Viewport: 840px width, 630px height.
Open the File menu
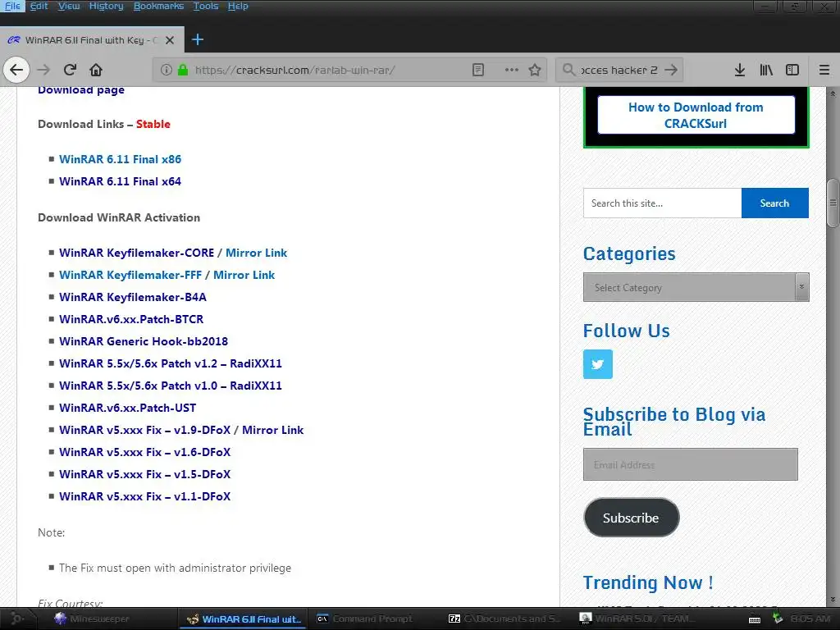click(12, 6)
